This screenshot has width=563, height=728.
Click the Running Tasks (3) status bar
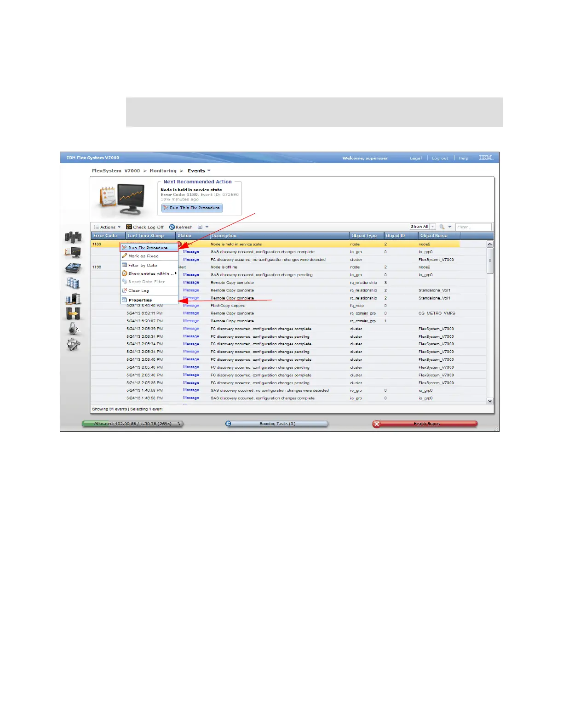(x=277, y=424)
